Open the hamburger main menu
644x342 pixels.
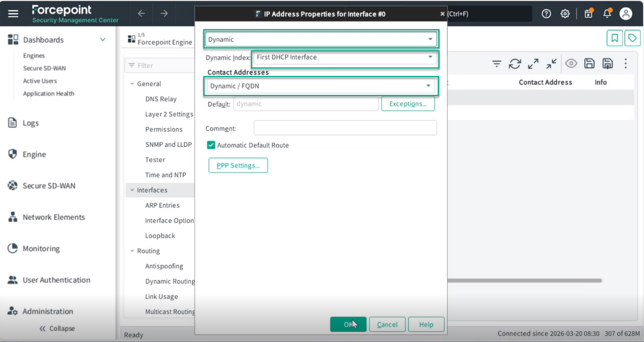point(13,14)
